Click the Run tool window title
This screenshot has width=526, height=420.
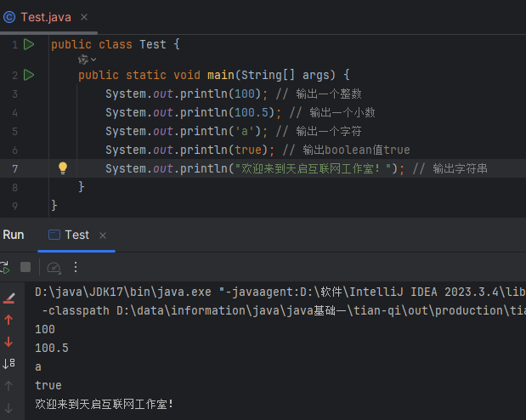[x=14, y=235]
